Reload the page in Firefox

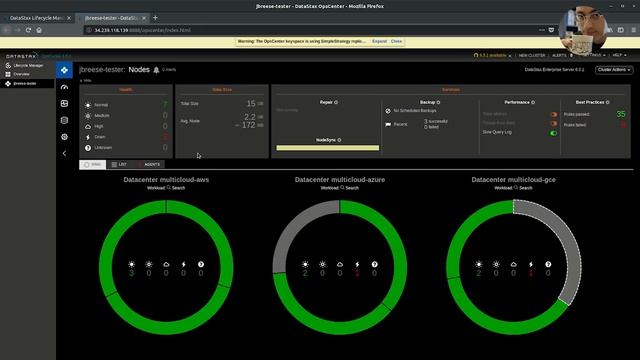tap(28, 30)
